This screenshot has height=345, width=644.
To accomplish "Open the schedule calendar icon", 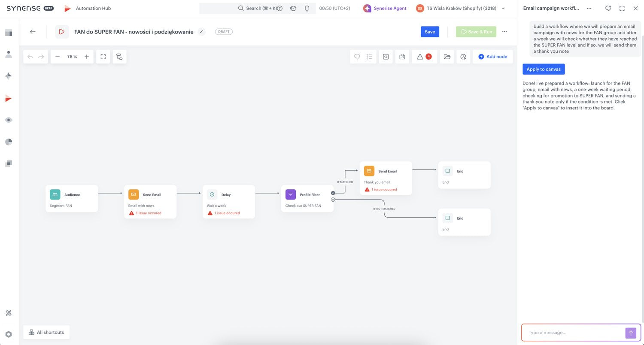I will click(x=402, y=57).
